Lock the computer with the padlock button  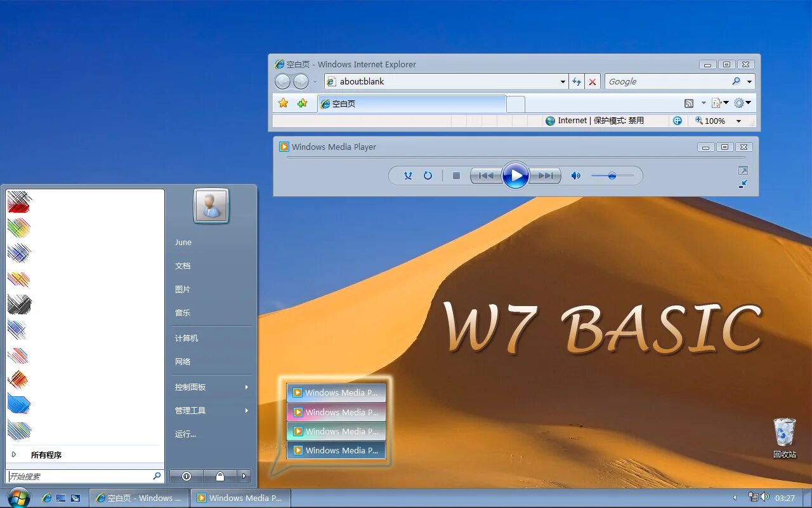click(220, 476)
